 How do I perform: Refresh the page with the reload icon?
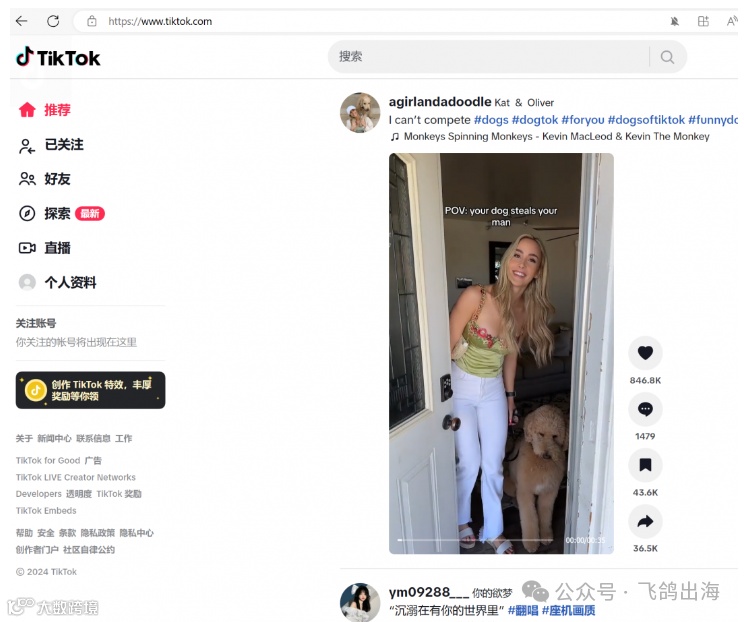(x=53, y=21)
